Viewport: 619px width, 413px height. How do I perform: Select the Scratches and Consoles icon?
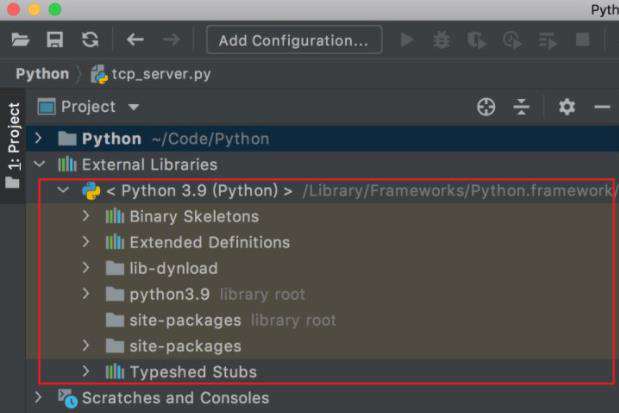67,398
